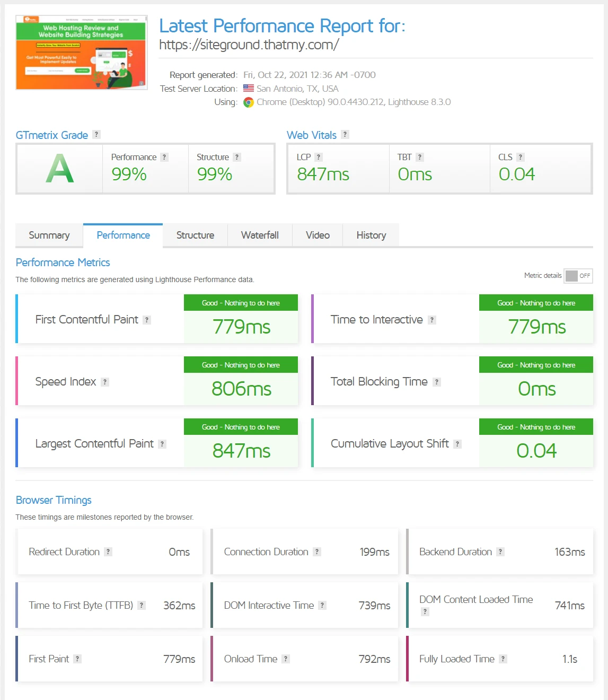The width and height of the screenshot is (608, 700).
Task: Open Cumulative Layout Shift help icon
Action: click(x=457, y=443)
